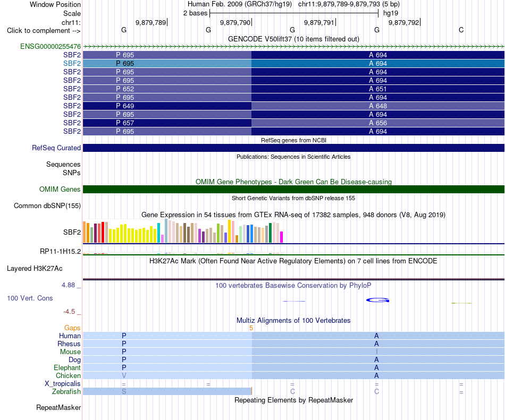This screenshot has height=420, width=505.
Task: Select the Mouse alignment row label
Action: pos(70,352)
